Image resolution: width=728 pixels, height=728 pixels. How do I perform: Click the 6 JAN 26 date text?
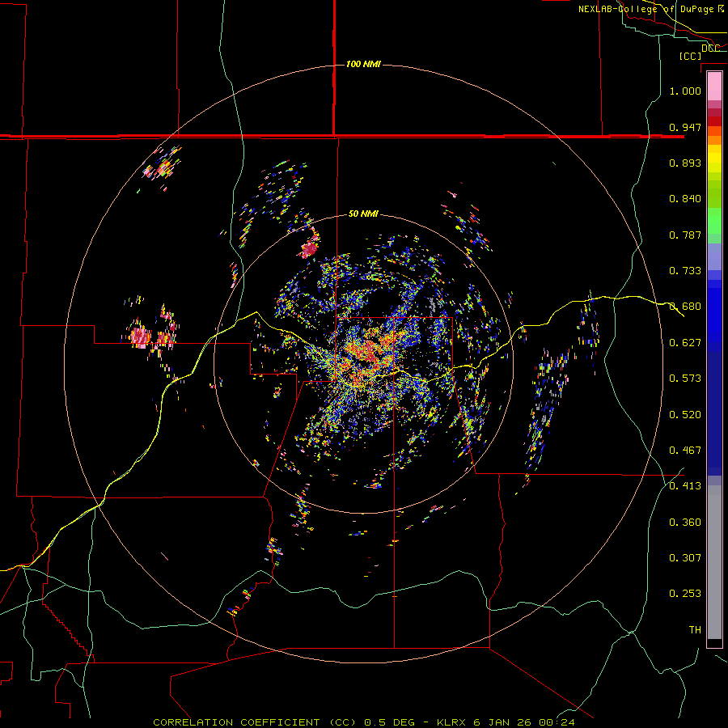click(x=503, y=722)
